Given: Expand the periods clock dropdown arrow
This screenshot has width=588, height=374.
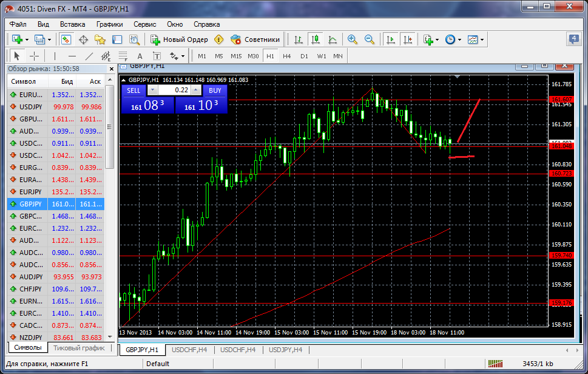Looking at the screenshot, I should 459,39.
